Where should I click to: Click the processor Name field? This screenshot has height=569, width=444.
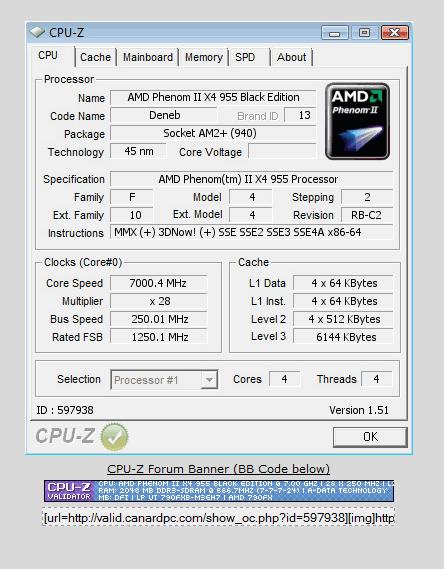[213, 98]
